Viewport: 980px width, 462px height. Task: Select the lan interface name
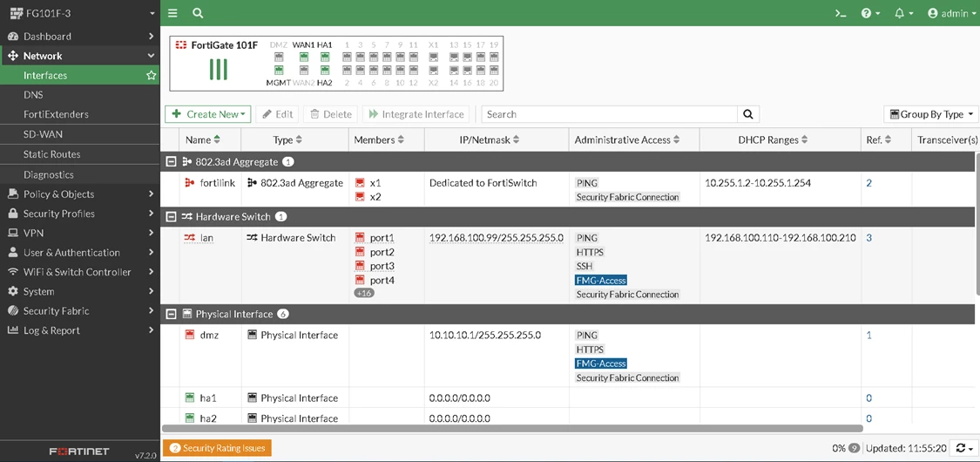tap(206, 238)
